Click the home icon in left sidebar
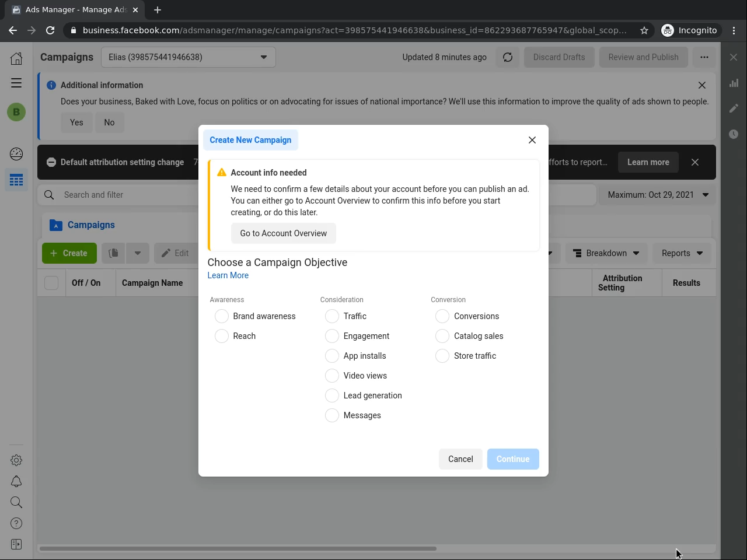Viewport: 747px width, 560px height. [x=16, y=58]
